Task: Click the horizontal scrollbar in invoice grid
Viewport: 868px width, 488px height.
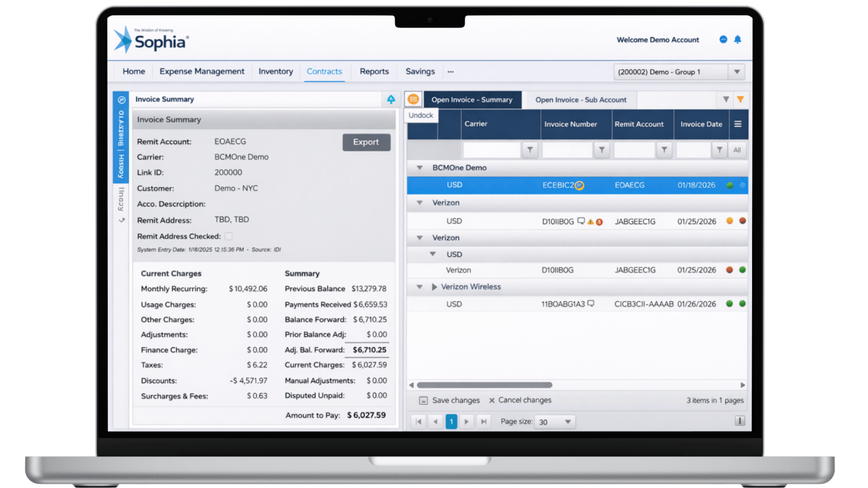Action: tap(484, 385)
